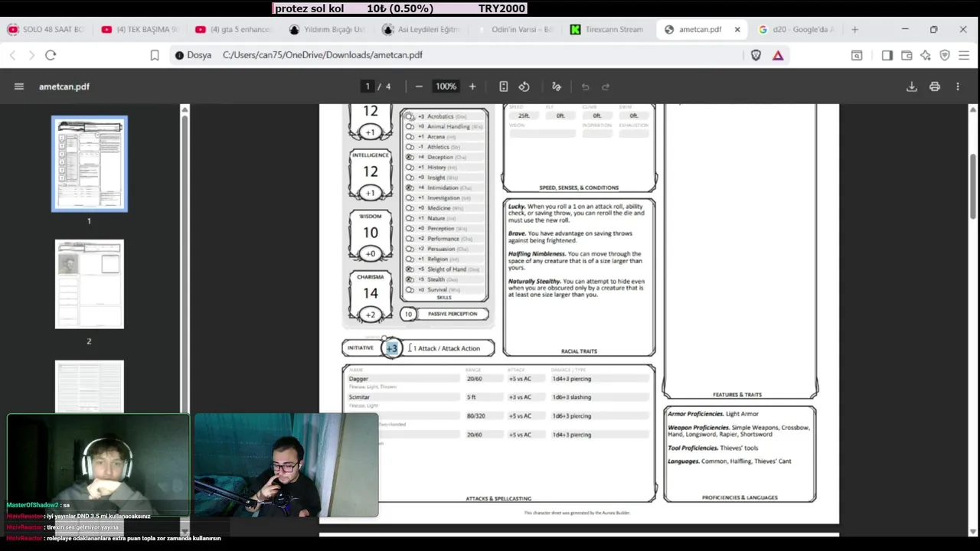Open a new browser tab
The height and width of the screenshot is (551, 980).
[854, 29]
